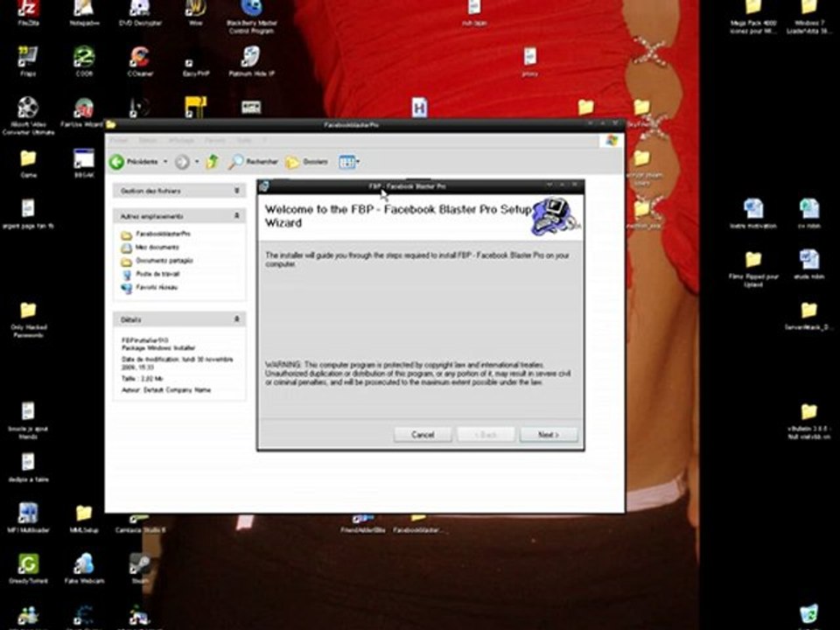This screenshot has width=840, height=630.
Task: Toggle the Dossiers folders pane button
Action: tap(306, 161)
